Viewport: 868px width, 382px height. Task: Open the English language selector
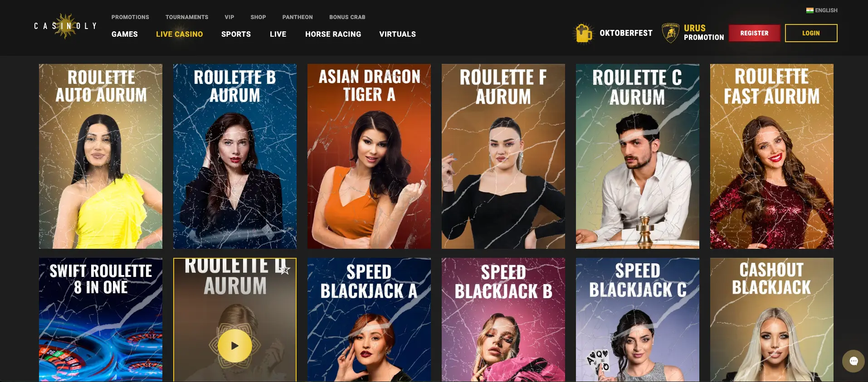coord(822,10)
